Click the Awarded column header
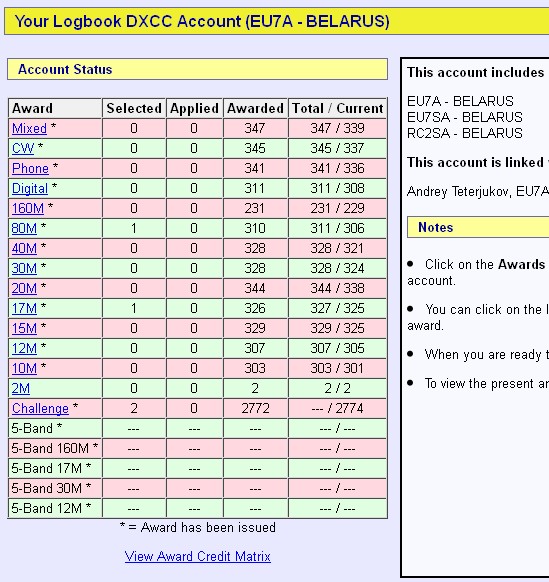Viewport: 549px width, 582px height. [x=255, y=108]
